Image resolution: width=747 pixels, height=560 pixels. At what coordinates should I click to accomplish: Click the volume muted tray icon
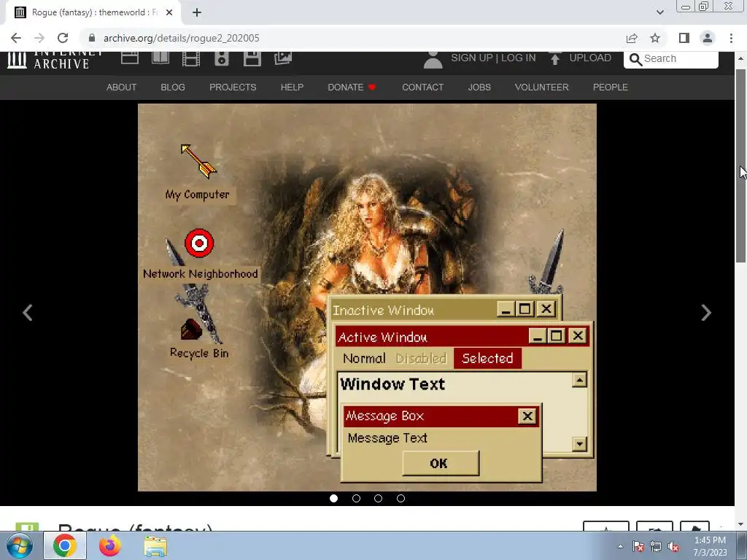tap(673, 547)
